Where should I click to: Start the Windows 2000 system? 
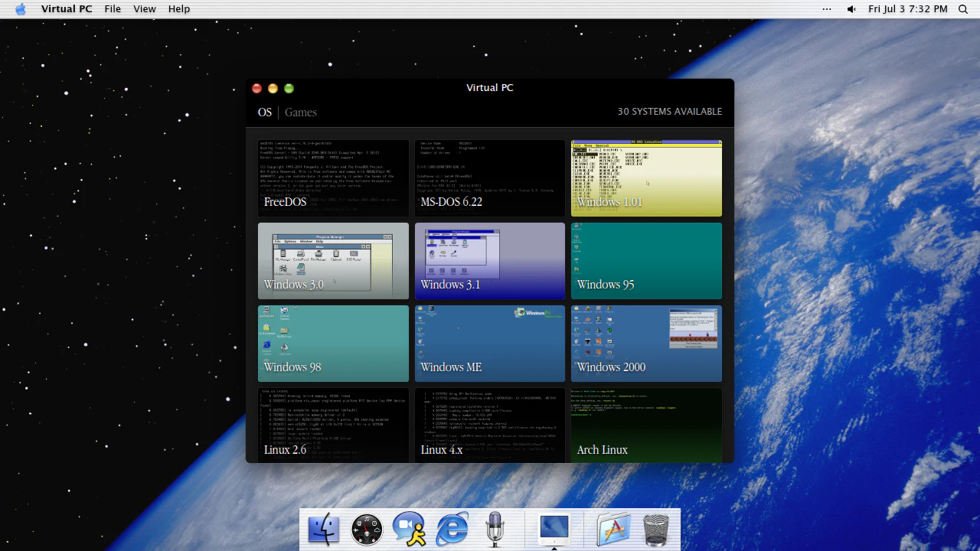pos(646,344)
